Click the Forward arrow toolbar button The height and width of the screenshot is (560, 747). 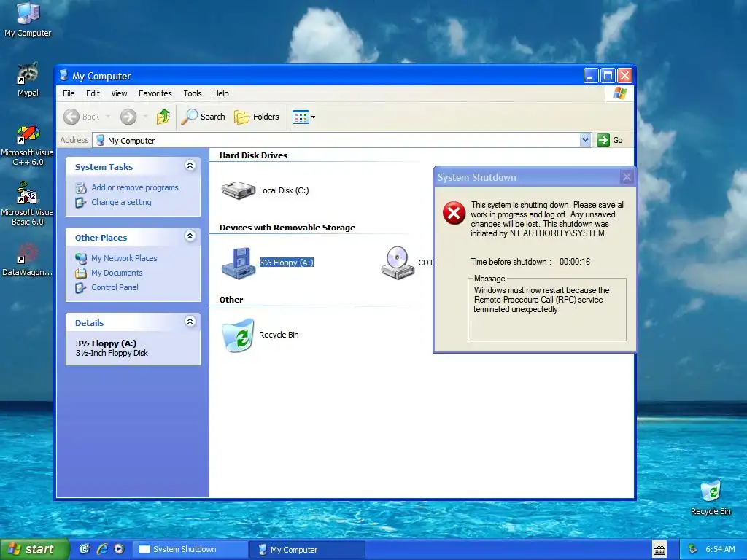tap(128, 117)
